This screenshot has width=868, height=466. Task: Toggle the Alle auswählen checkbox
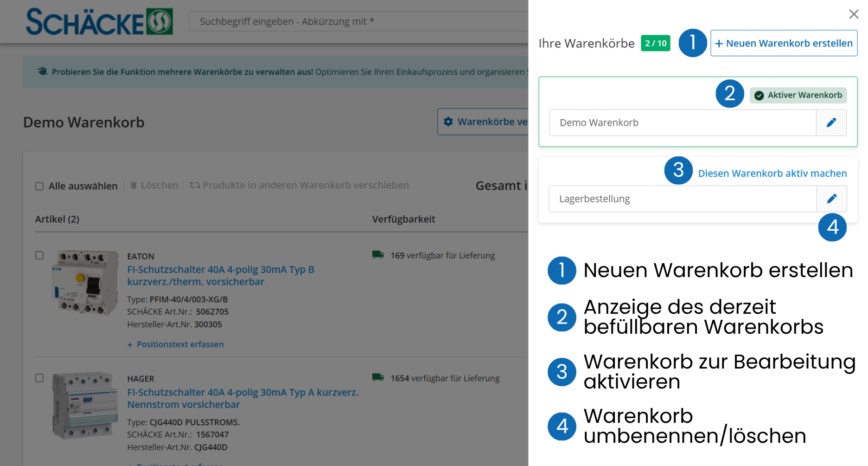click(x=40, y=186)
